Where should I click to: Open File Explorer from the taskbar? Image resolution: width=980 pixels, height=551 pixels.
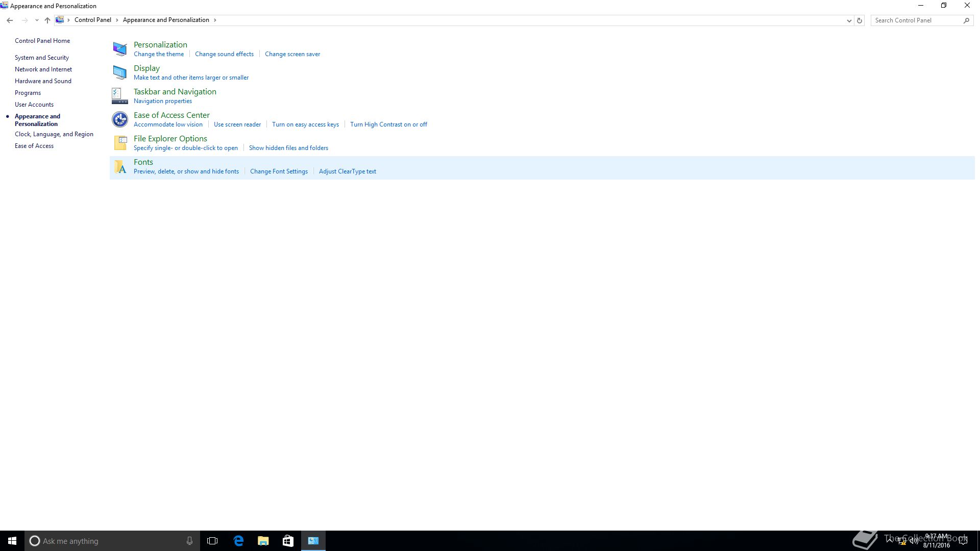click(263, 541)
